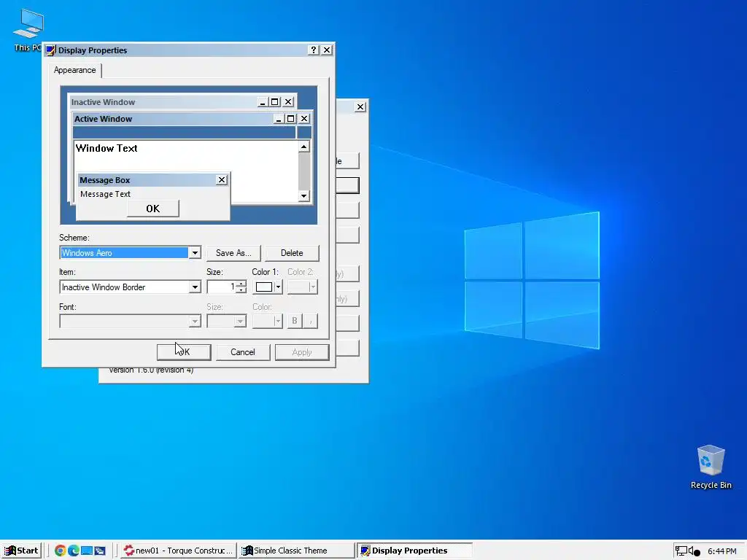Click the preview OK button
This screenshot has width=747, height=560.
tap(153, 209)
